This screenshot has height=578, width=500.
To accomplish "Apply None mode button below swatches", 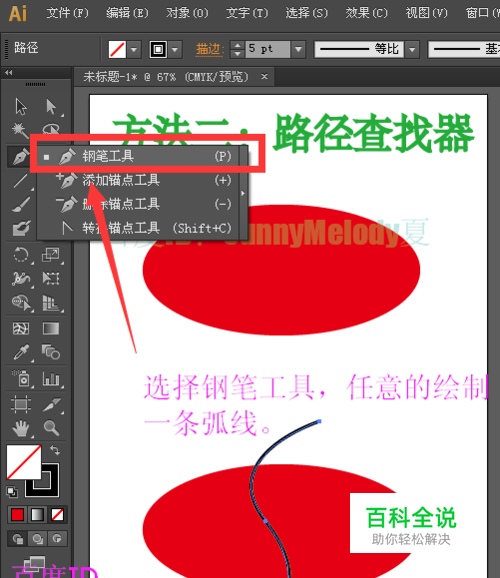I will [57, 515].
